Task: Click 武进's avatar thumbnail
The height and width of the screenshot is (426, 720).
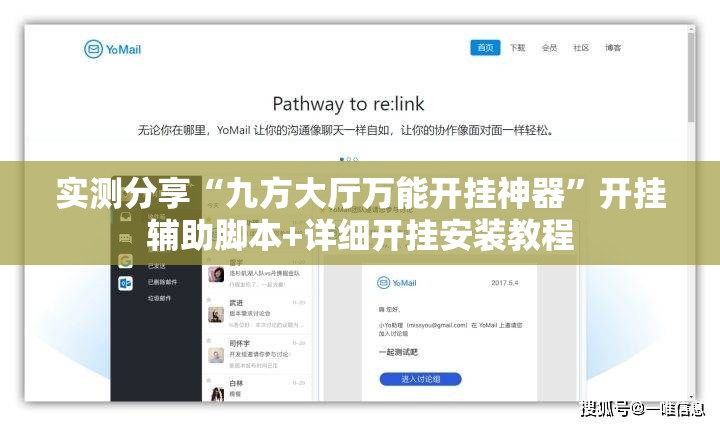Action: 216,315
